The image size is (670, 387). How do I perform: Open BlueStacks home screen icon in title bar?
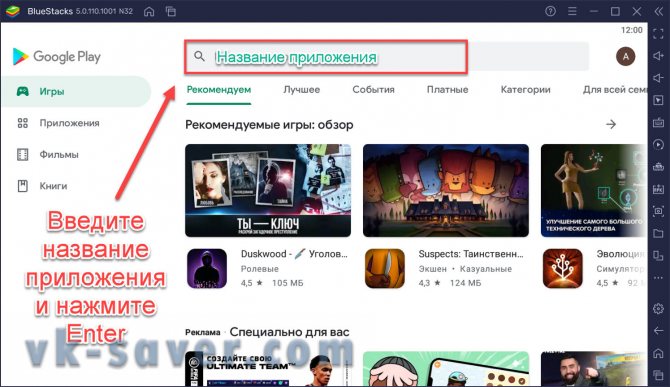[149, 12]
